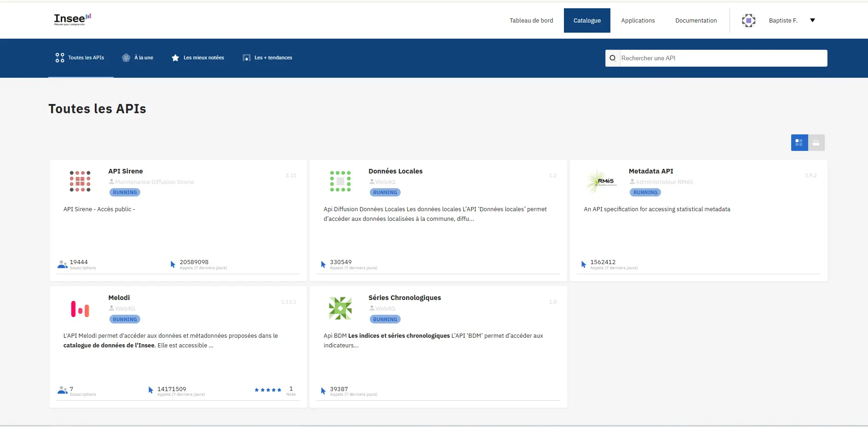Viewport: 868px width, 427px height.
Task: Switch to the À la une tab
Action: 138,58
